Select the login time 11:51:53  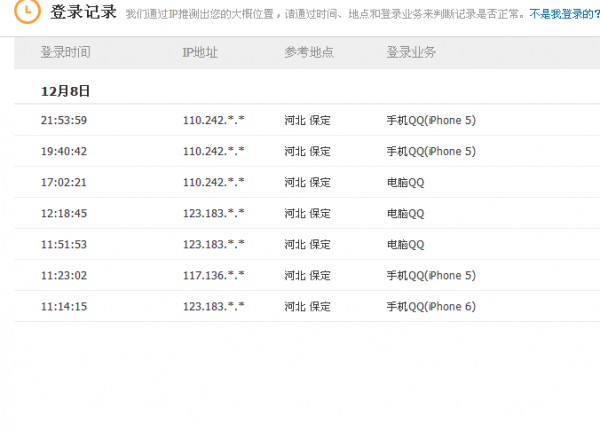[x=64, y=244]
